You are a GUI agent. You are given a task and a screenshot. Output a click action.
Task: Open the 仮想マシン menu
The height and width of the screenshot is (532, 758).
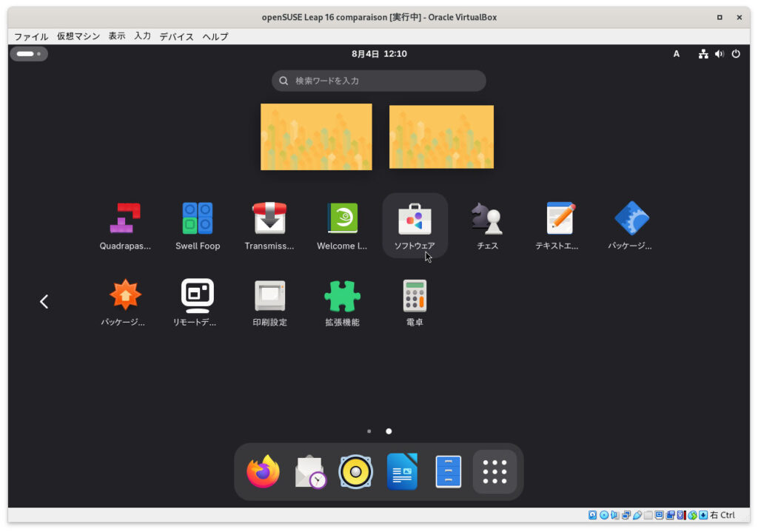78,37
